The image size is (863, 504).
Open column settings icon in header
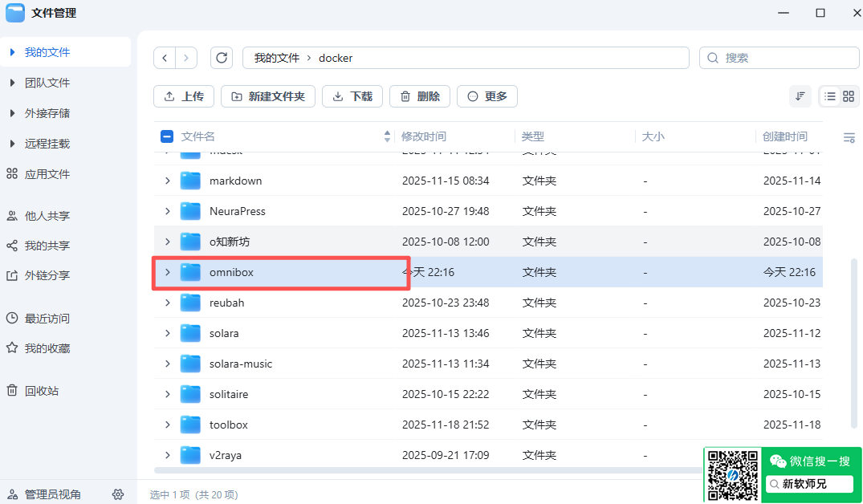click(849, 138)
